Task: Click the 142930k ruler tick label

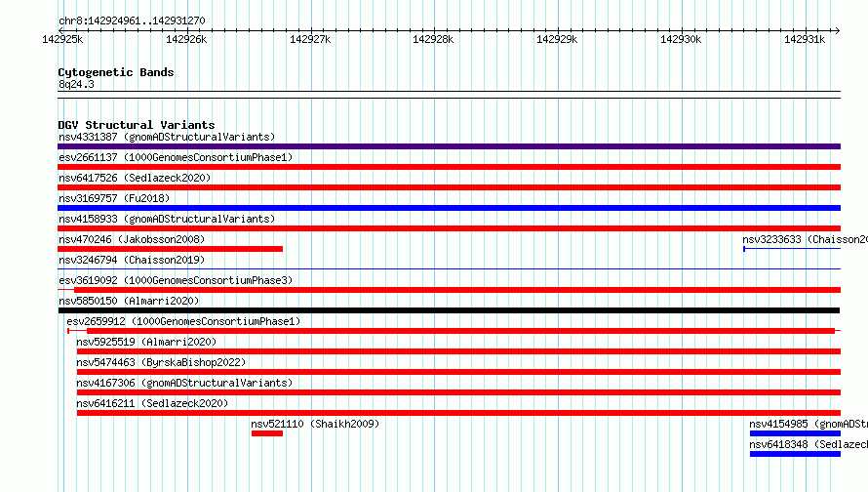Action: 681,39
